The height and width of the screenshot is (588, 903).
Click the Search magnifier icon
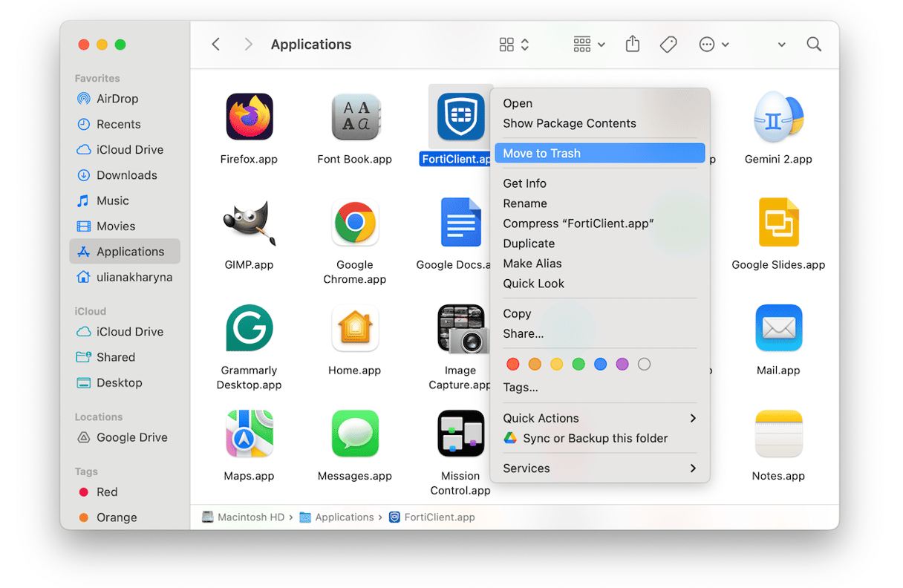click(814, 45)
